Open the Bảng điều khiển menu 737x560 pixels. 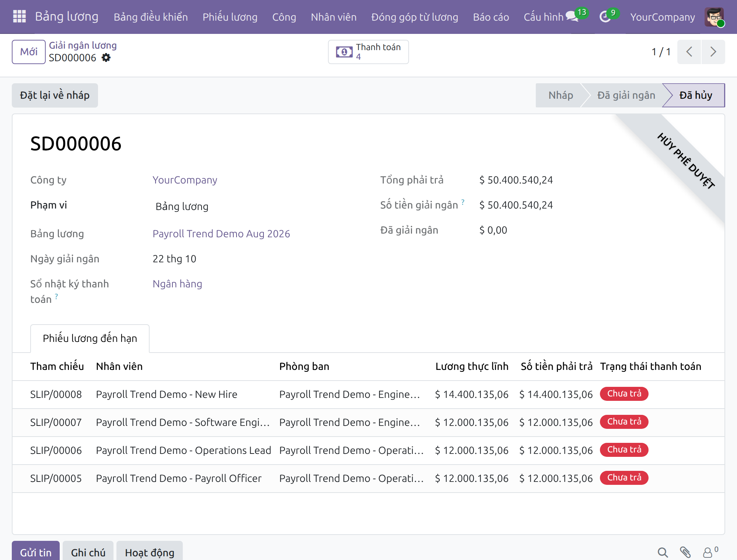151,17
